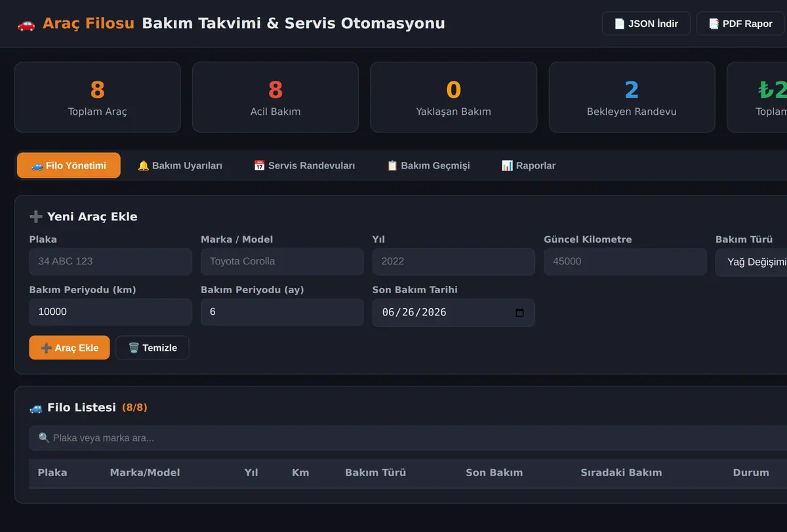Click the red car logo icon
Viewport: 787px width, 532px height.
coord(26,24)
